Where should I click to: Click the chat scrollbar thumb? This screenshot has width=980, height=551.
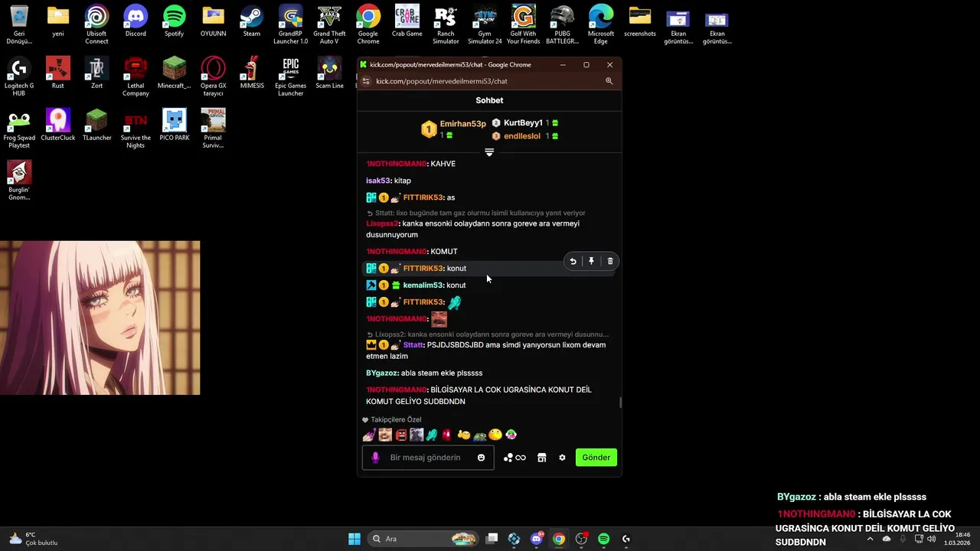pyautogui.click(x=620, y=403)
